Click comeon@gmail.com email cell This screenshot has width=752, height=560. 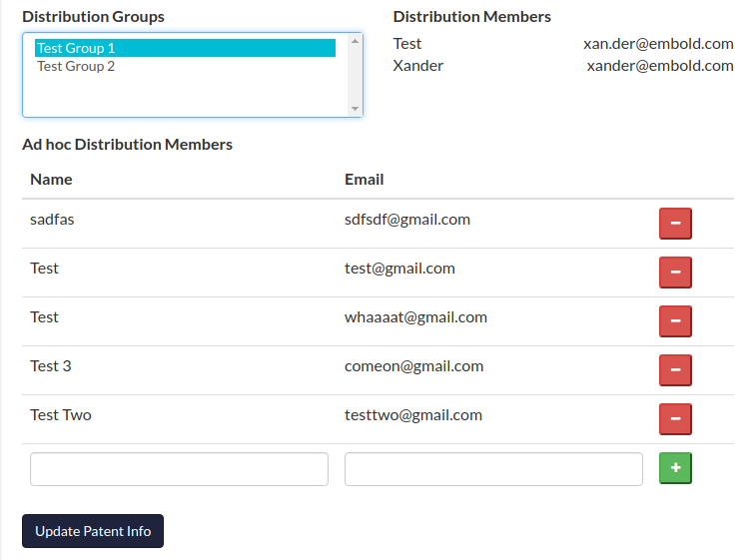pos(413,366)
